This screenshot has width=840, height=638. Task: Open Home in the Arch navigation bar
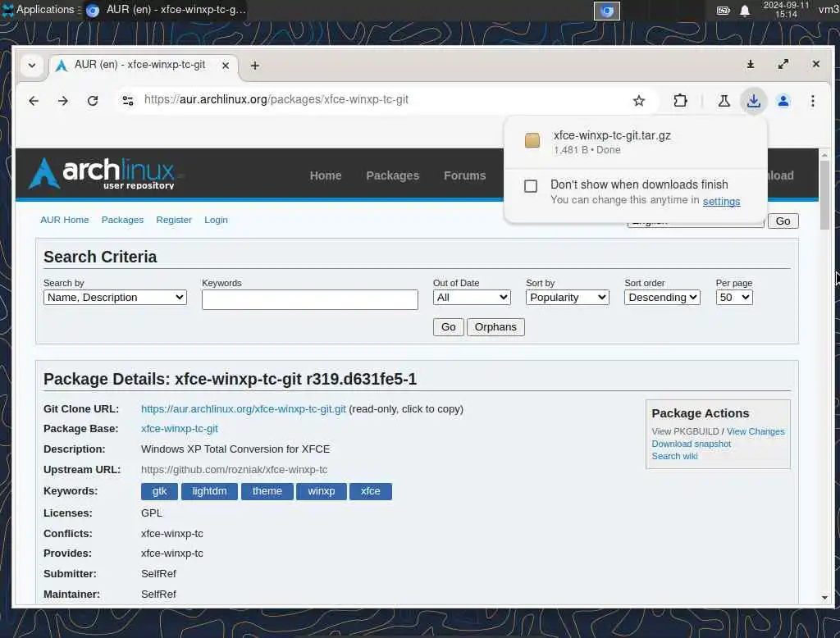pyautogui.click(x=325, y=175)
